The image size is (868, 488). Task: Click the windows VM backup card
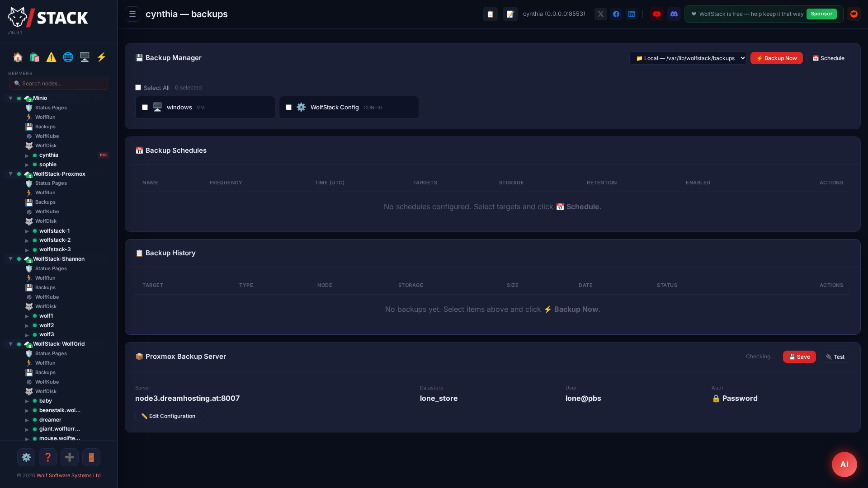coord(205,107)
